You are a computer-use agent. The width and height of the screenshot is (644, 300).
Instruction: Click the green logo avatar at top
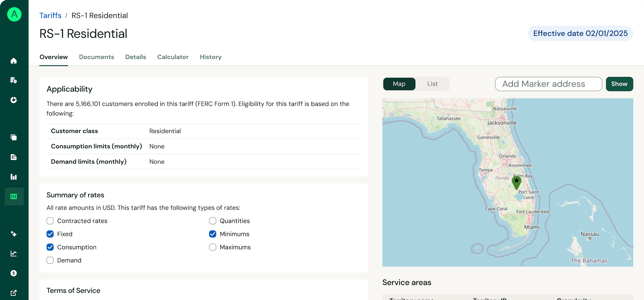pyautogui.click(x=14, y=14)
